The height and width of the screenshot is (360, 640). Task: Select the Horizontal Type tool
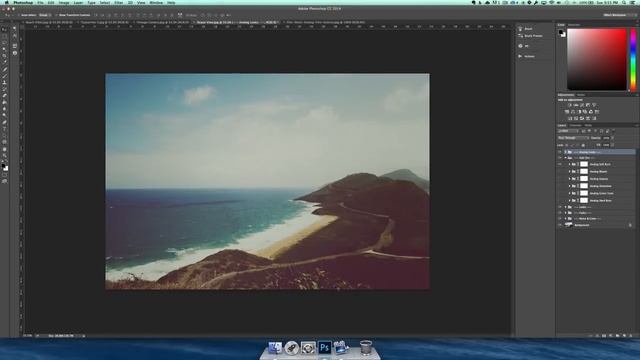4,128
